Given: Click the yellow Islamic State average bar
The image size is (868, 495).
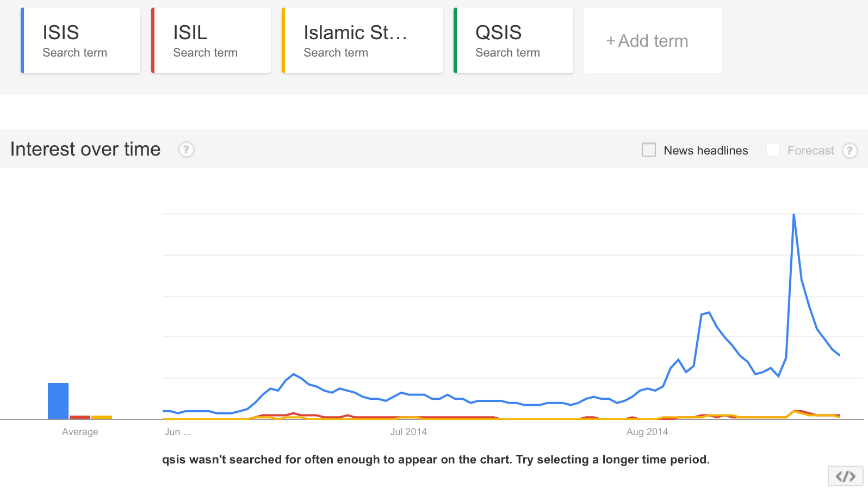Looking at the screenshot, I should [x=102, y=417].
